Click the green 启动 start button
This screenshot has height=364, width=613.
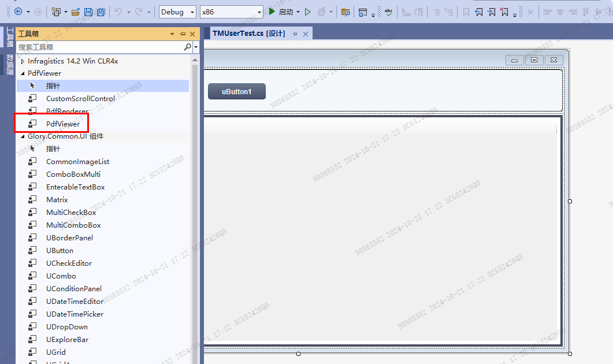pyautogui.click(x=281, y=12)
